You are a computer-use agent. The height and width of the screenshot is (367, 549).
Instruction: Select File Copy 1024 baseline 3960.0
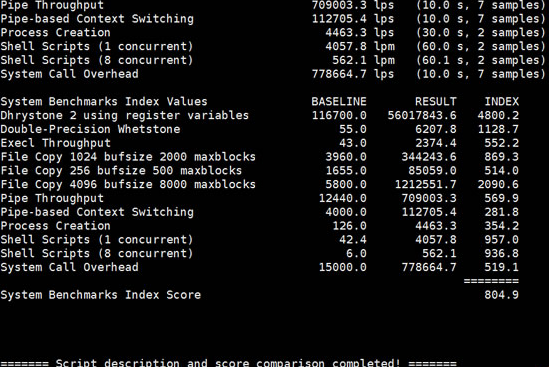point(346,157)
